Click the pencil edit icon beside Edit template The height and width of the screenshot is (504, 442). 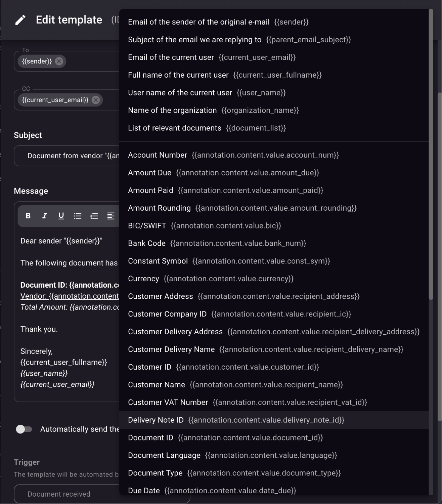tap(20, 20)
